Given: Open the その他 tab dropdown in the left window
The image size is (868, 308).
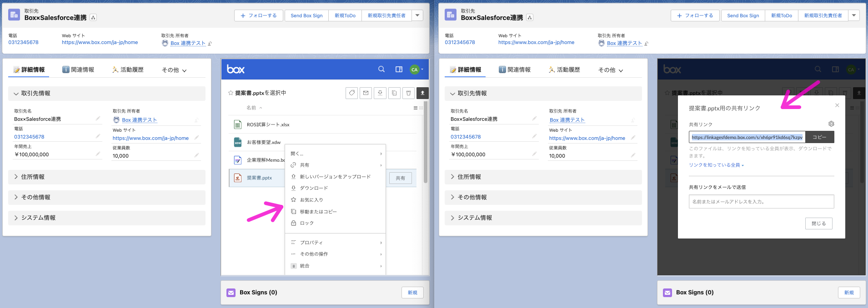Looking at the screenshot, I should tap(174, 70).
